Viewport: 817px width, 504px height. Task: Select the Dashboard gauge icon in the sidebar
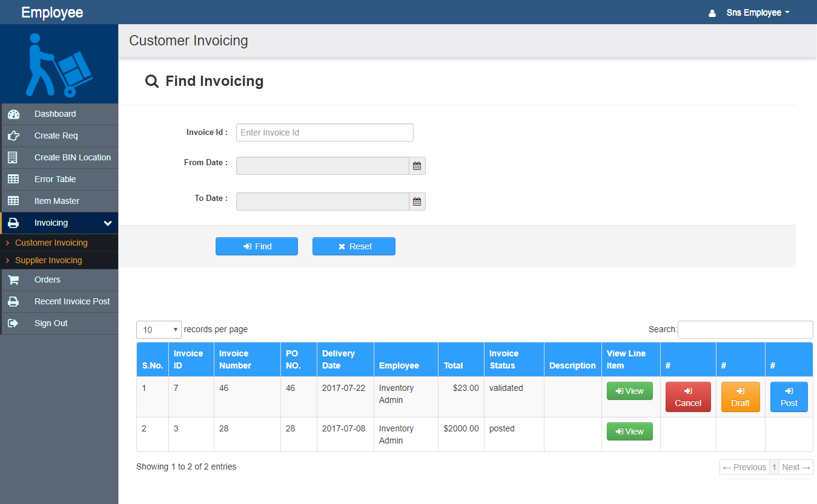(13, 114)
